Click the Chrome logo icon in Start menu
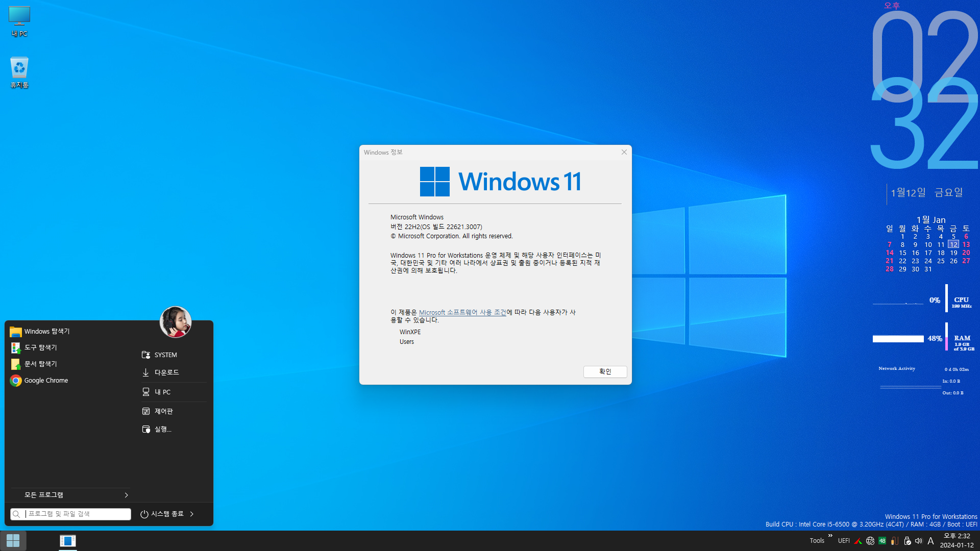Viewport: 980px width, 551px height. tap(16, 381)
